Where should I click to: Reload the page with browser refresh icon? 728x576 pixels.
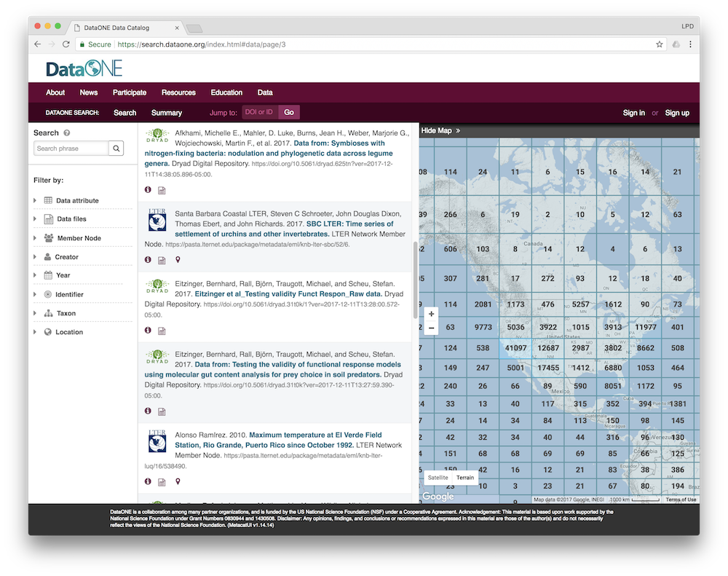[66, 44]
